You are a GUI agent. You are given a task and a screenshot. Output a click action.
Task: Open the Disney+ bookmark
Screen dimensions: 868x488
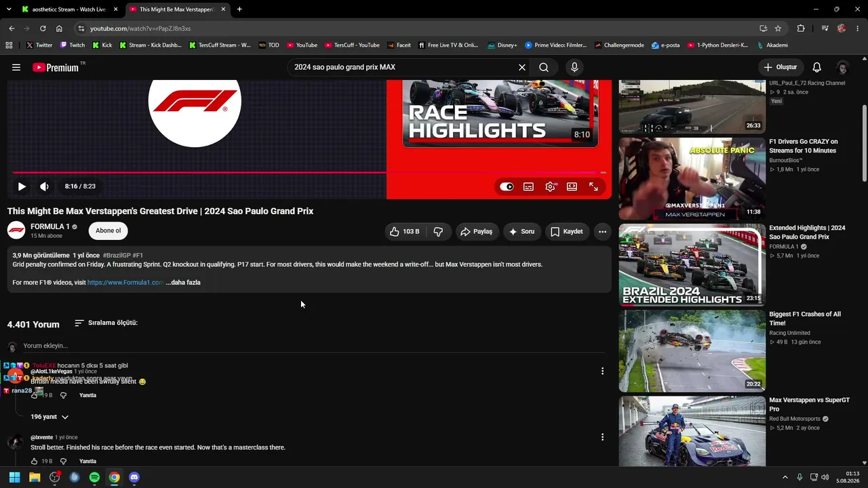502,45
